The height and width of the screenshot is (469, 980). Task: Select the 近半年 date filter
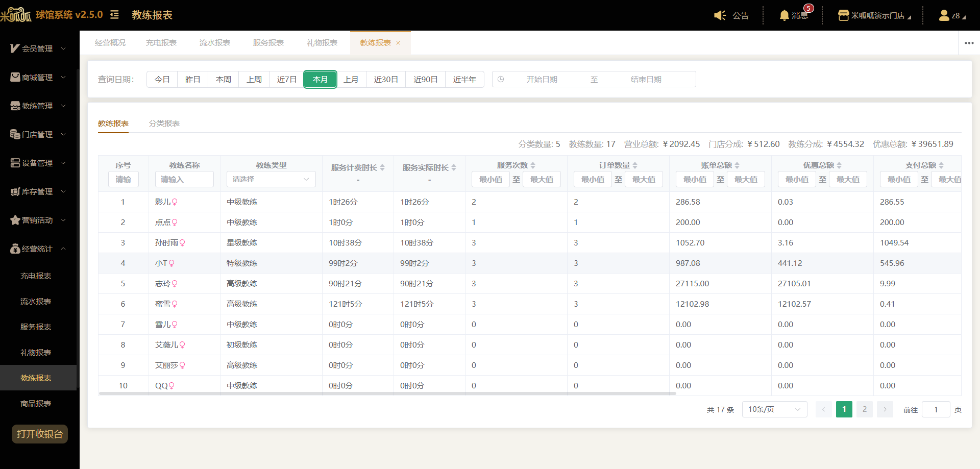pyautogui.click(x=464, y=79)
